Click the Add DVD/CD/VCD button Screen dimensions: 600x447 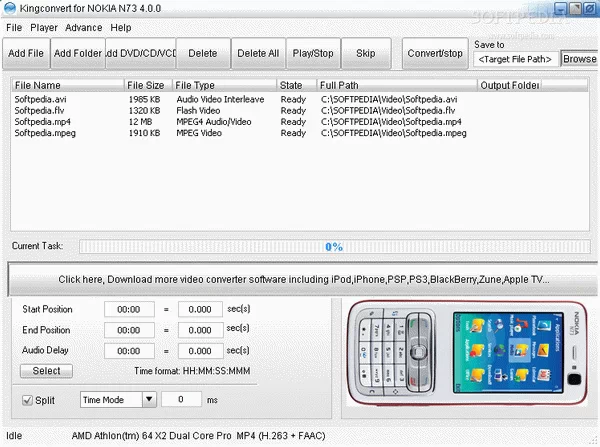pos(140,52)
